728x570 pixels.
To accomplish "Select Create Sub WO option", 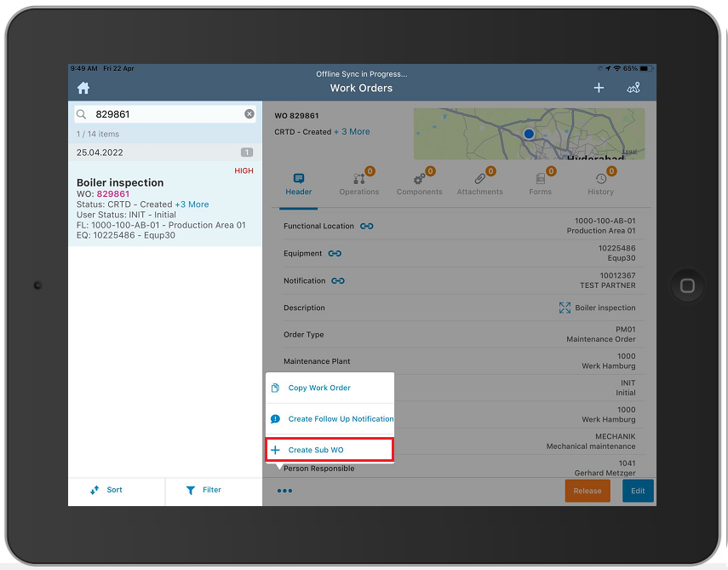I will point(316,450).
